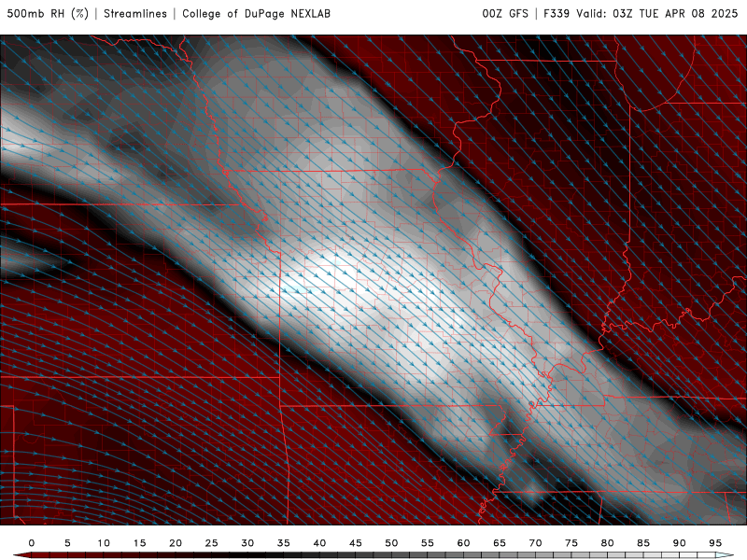Click the "45" value on color scale
This screenshot has width=747, height=560.
[356, 543]
